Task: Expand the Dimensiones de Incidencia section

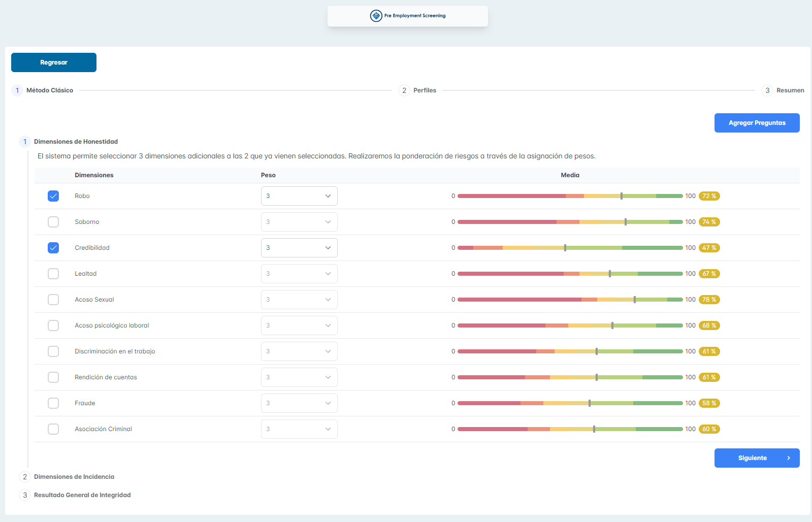Action: tap(74, 477)
